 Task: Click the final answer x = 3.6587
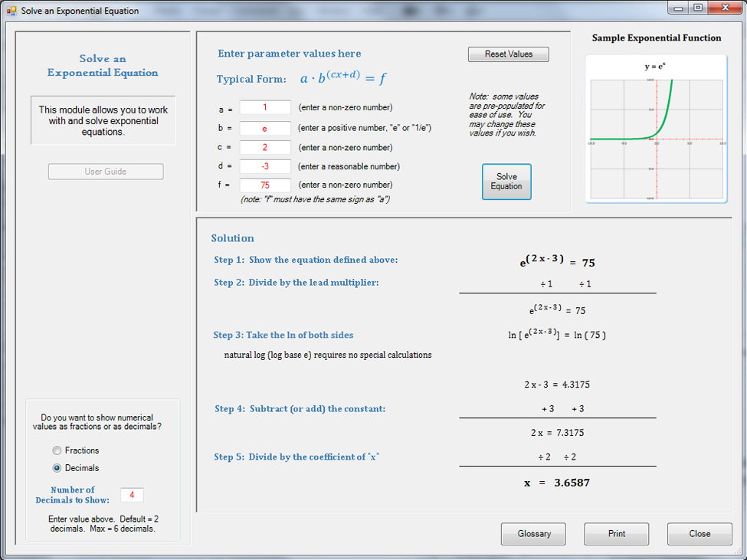557,483
